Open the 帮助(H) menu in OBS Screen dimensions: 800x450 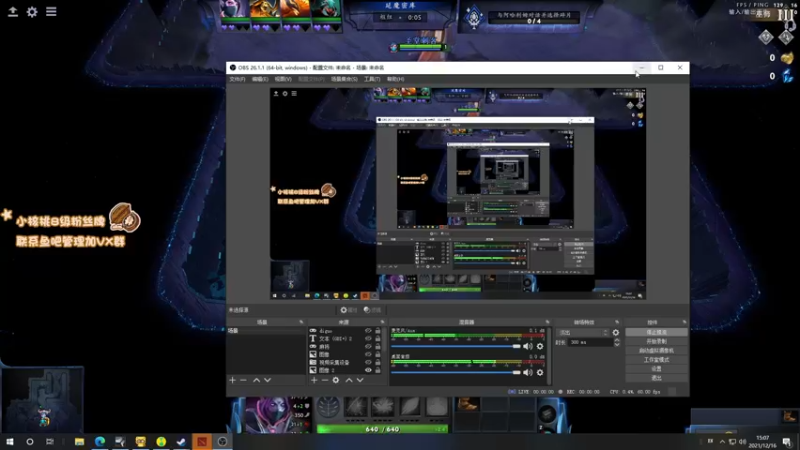tap(395, 79)
